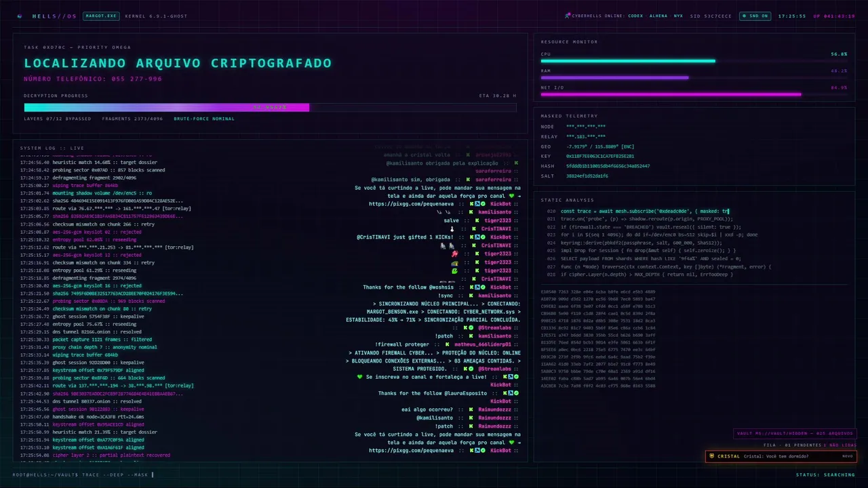Click the SID 53C7CECE session label
This screenshot has height=488, width=868.
(711, 16)
